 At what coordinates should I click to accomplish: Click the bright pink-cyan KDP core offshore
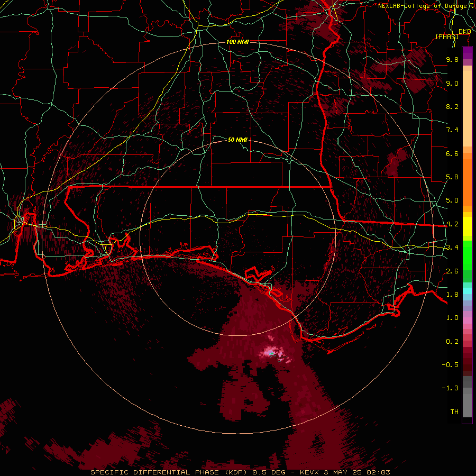pos(271,353)
